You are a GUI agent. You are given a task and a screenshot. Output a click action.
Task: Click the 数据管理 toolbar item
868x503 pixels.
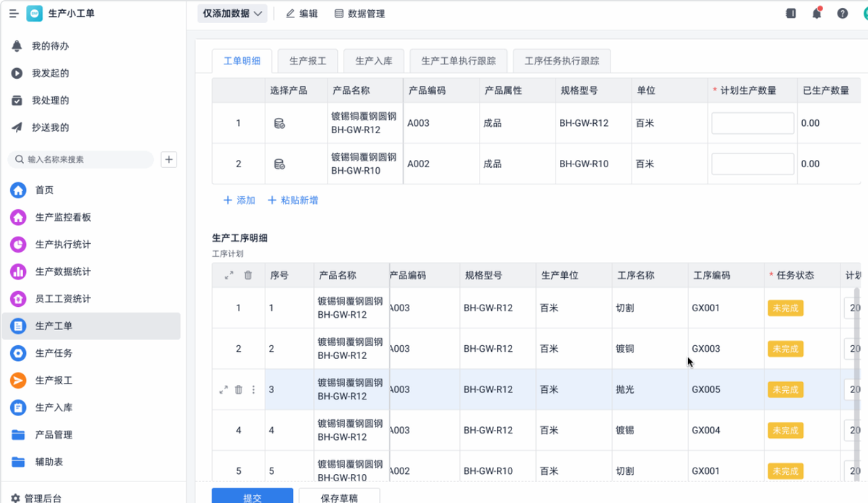[x=359, y=14]
